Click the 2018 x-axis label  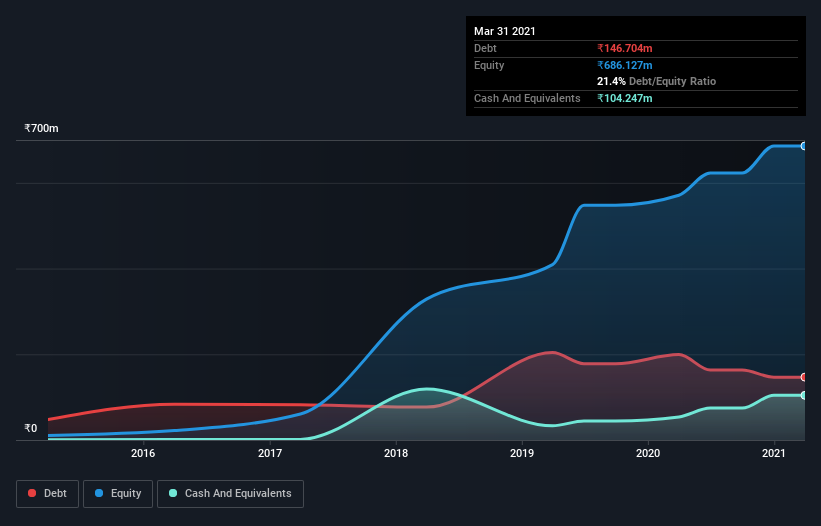[396, 453]
